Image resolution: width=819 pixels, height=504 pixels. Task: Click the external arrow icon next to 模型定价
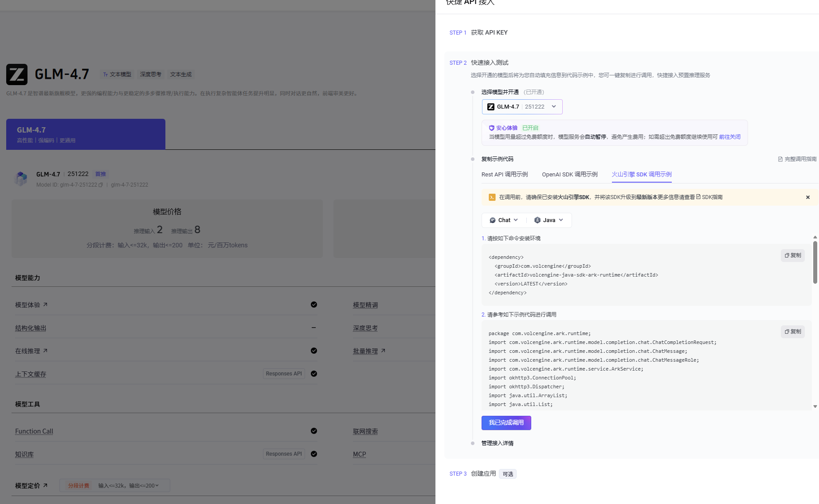tap(45, 485)
